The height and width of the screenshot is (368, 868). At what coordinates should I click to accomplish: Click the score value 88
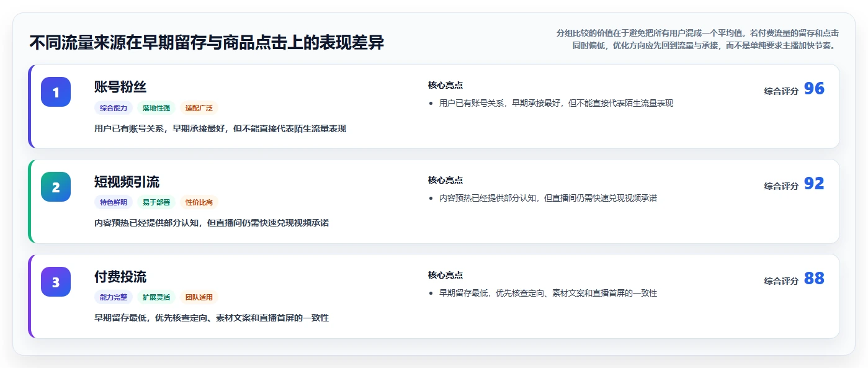814,279
